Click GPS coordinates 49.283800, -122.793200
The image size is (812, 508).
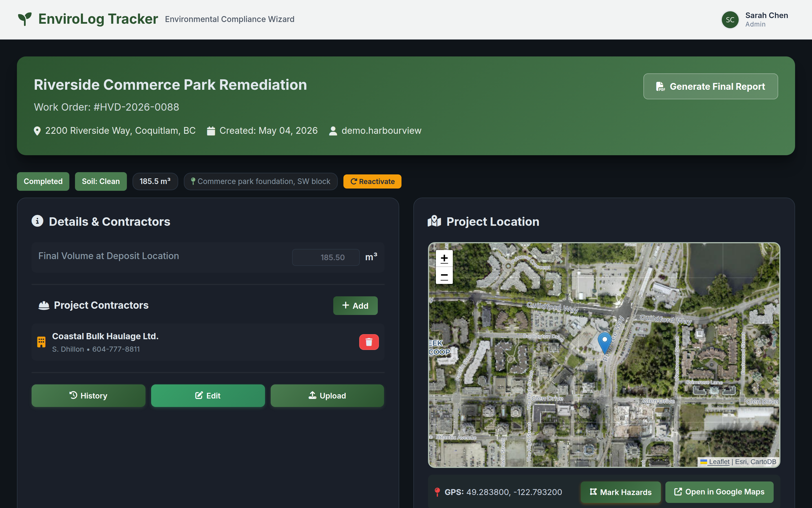[x=514, y=492]
